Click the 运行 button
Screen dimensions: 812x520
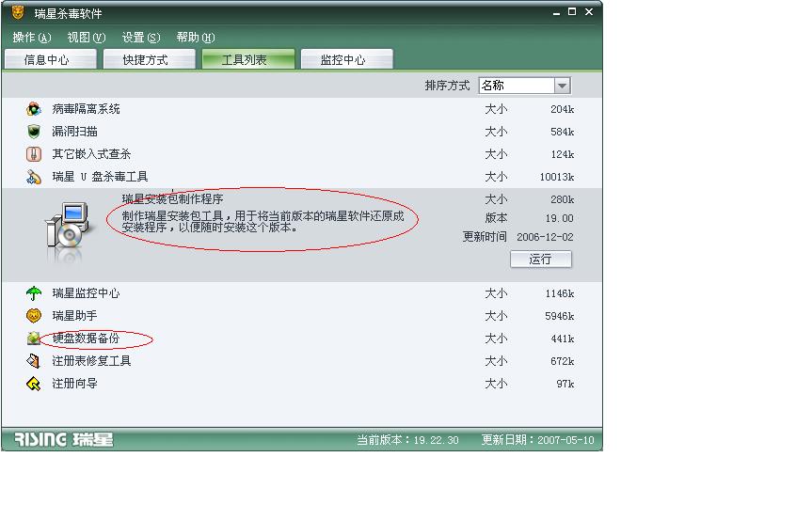[541, 260]
